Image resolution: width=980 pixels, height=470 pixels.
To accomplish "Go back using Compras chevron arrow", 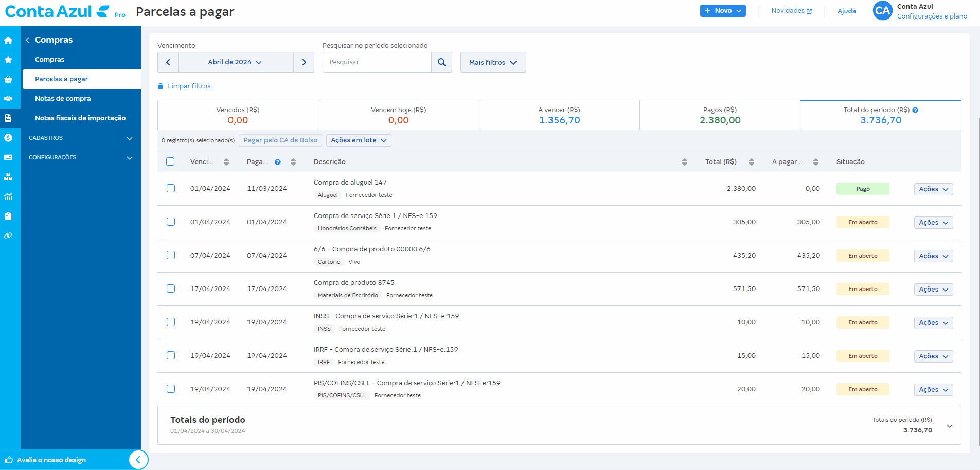I will click(x=27, y=40).
